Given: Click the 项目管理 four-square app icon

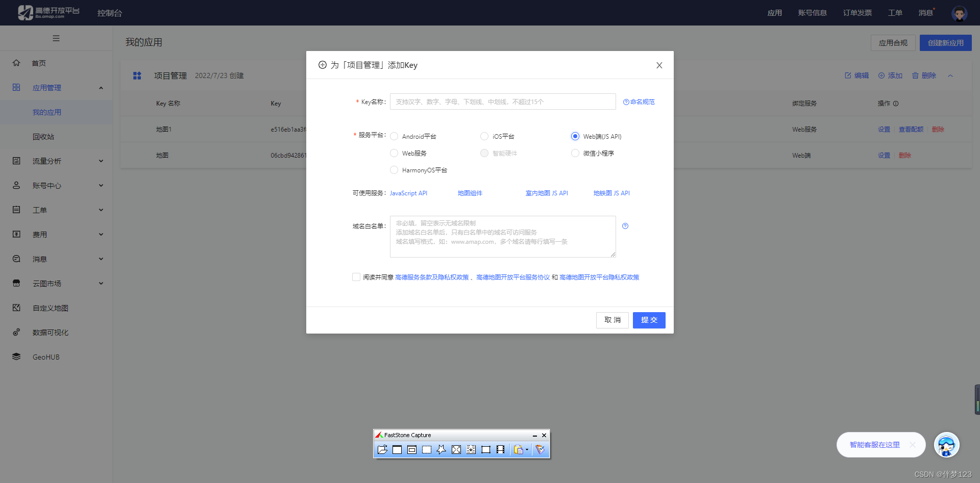Looking at the screenshot, I should (137, 75).
